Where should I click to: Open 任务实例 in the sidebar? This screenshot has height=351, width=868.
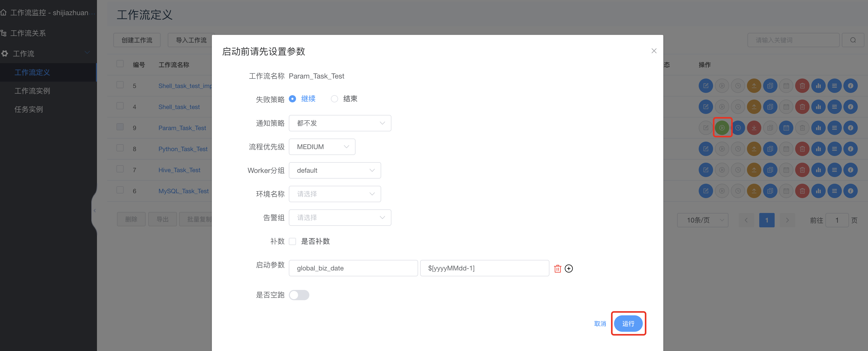click(x=29, y=109)
